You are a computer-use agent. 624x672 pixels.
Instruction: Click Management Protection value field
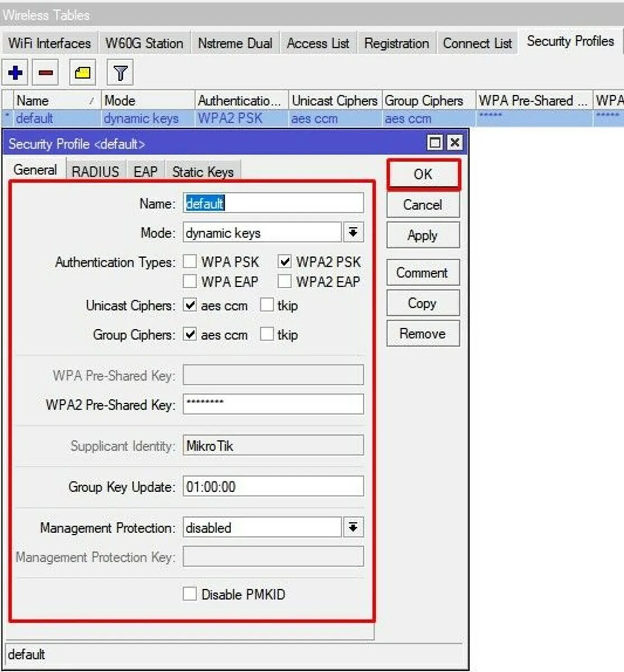click(x=262, y=527)
